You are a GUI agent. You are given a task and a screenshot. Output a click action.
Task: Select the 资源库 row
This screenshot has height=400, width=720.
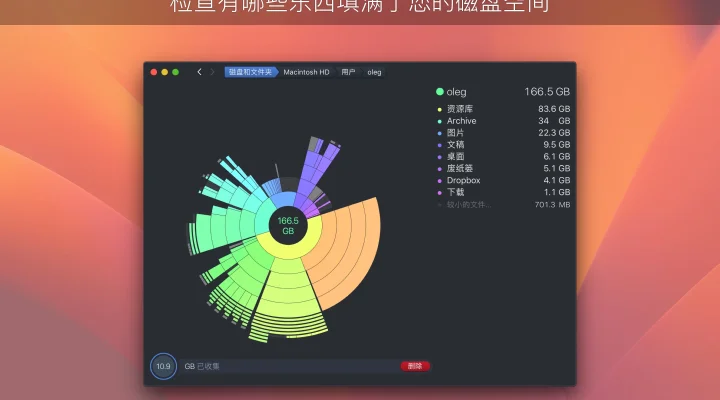[x=503, y=109]
